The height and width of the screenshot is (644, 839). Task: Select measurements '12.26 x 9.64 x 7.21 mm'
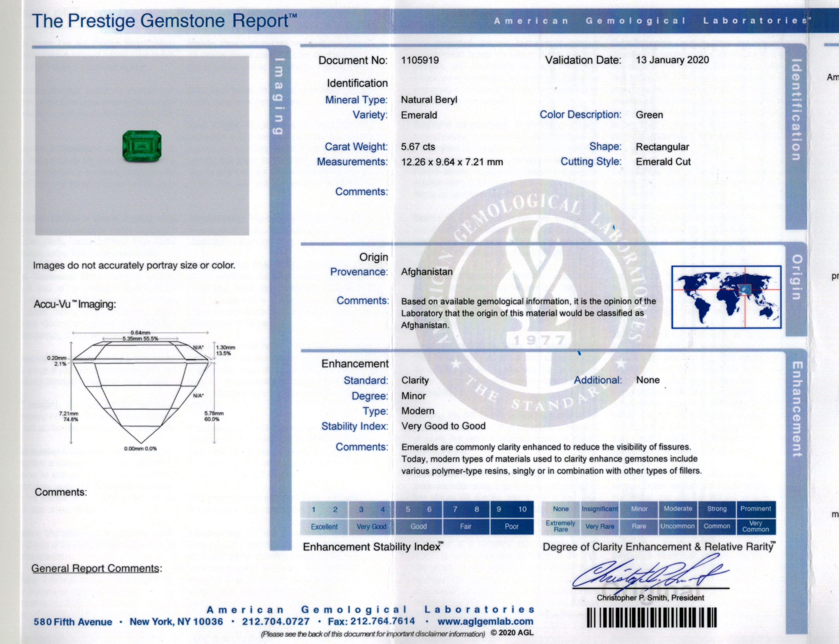click(x=452, y=162)
